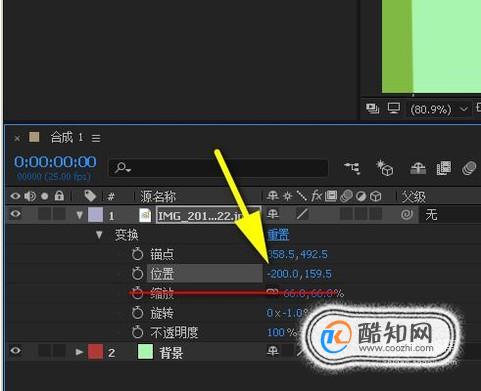Enable the frame blending icon in timeline
The height and width of the screenshot is (391, 481).
[x=444, y=168]
